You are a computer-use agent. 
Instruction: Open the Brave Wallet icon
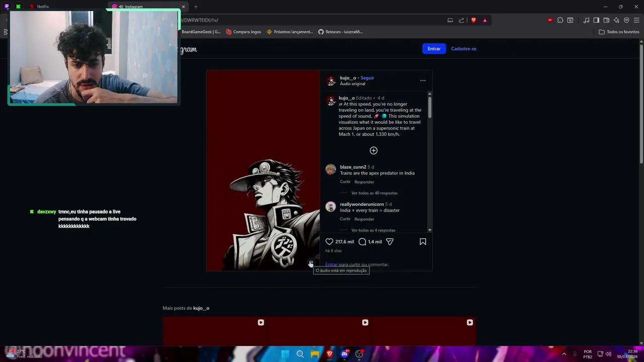coord(606,20)
